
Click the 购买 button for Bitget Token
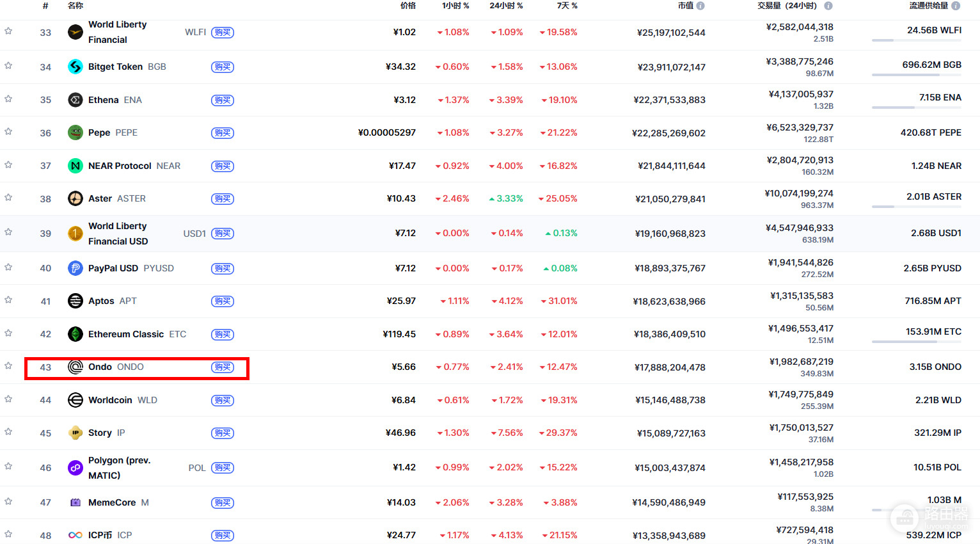pyautogui.click(x=223, y=67)
